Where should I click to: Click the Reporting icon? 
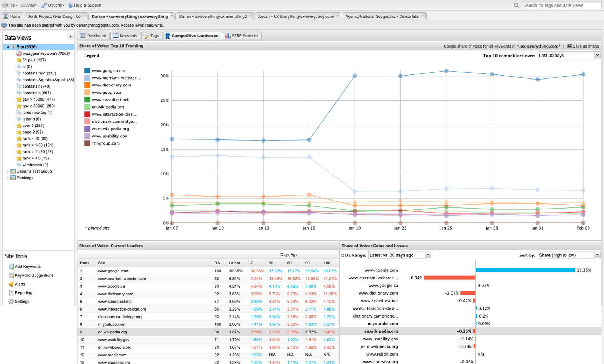(x=11, y=293)
